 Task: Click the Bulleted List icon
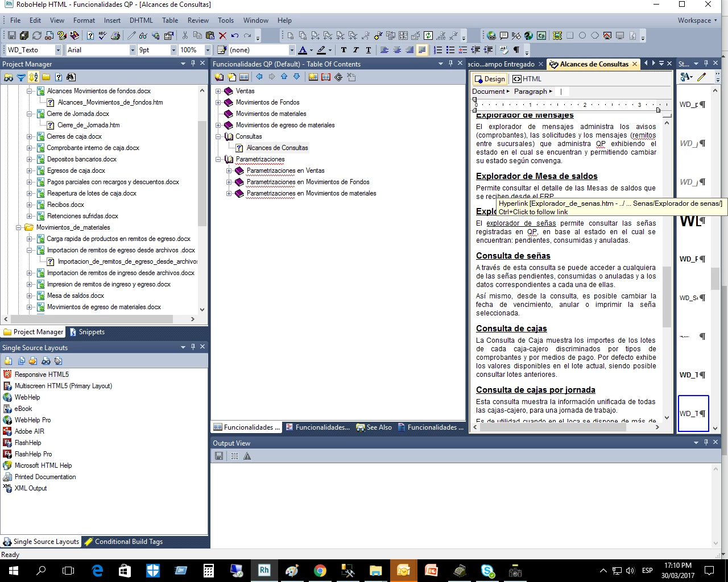[450, 50]
